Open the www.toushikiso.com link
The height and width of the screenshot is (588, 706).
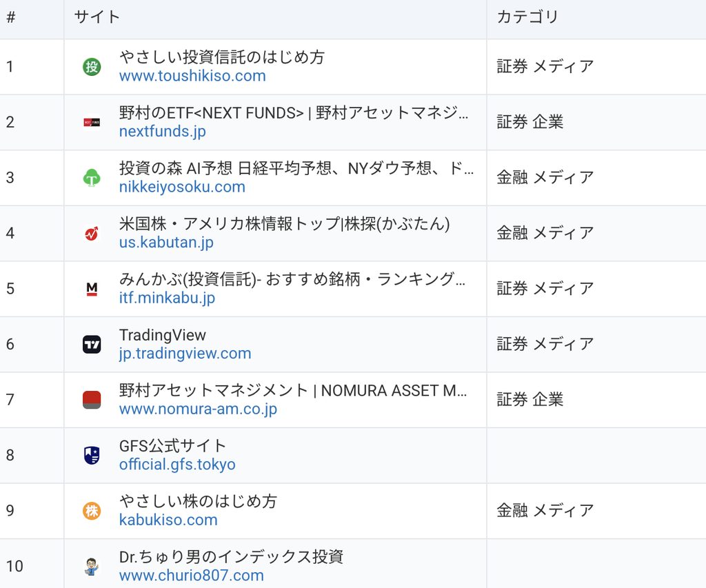pos(192,76)
